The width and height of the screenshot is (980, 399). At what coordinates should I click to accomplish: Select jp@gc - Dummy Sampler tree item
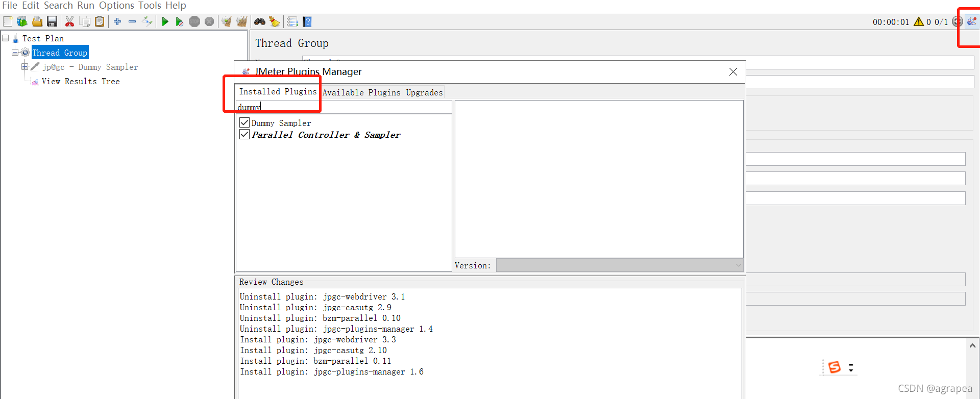[90, 67]
